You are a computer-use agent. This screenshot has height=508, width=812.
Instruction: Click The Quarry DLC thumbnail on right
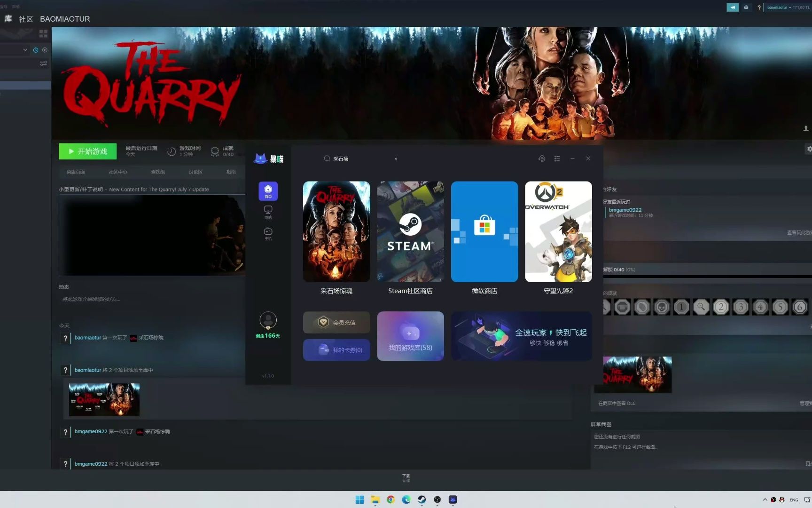[x=637, y=375]
